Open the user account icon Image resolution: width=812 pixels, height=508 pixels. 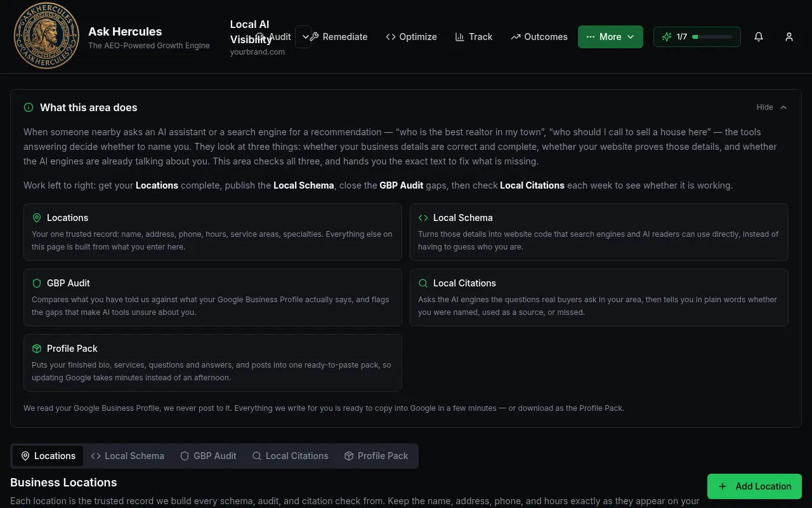pyautogui.click(x=789, y=37)
